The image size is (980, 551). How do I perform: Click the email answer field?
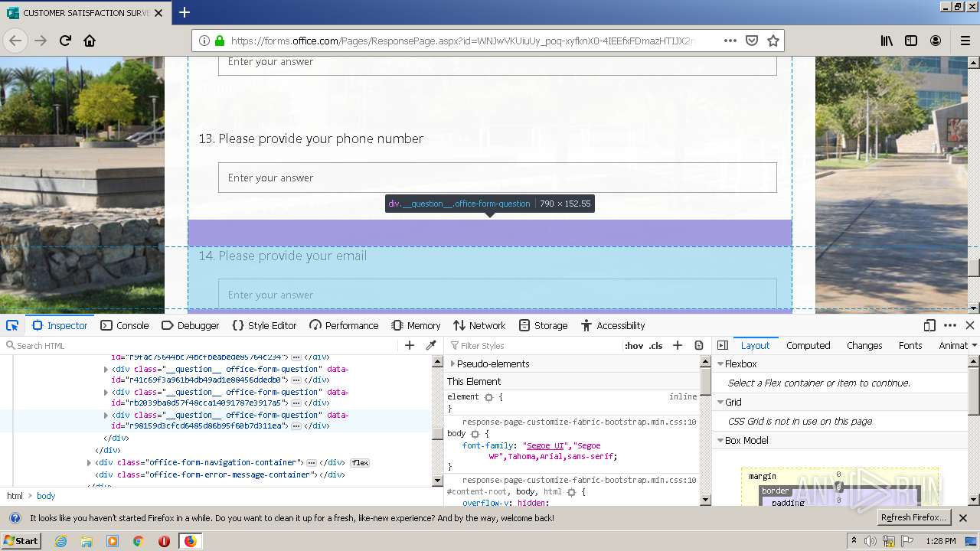[498, 295]
